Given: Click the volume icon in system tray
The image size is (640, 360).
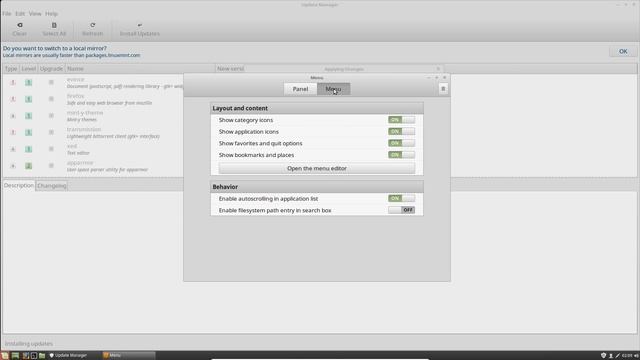Looking at the screenshot, I should pyautogui.click(x=636, y=356).
